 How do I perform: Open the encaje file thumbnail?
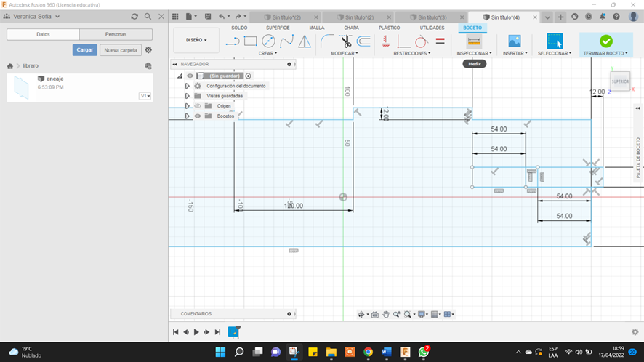(x=21, y=87)
